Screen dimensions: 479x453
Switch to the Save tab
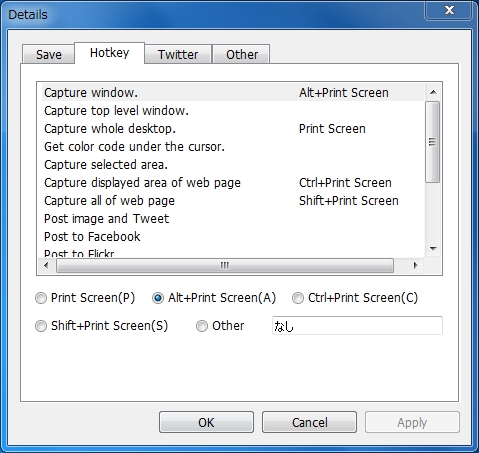(x=49, y=54)
